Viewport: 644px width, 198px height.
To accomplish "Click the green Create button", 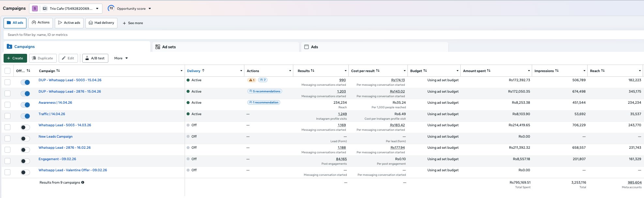I will coord(15,58).
